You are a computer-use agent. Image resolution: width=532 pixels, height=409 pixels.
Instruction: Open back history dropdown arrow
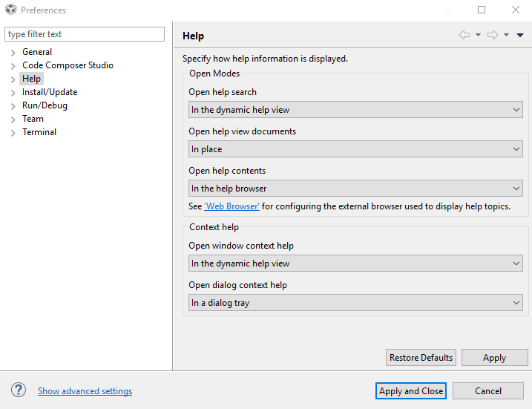(478, 35)
